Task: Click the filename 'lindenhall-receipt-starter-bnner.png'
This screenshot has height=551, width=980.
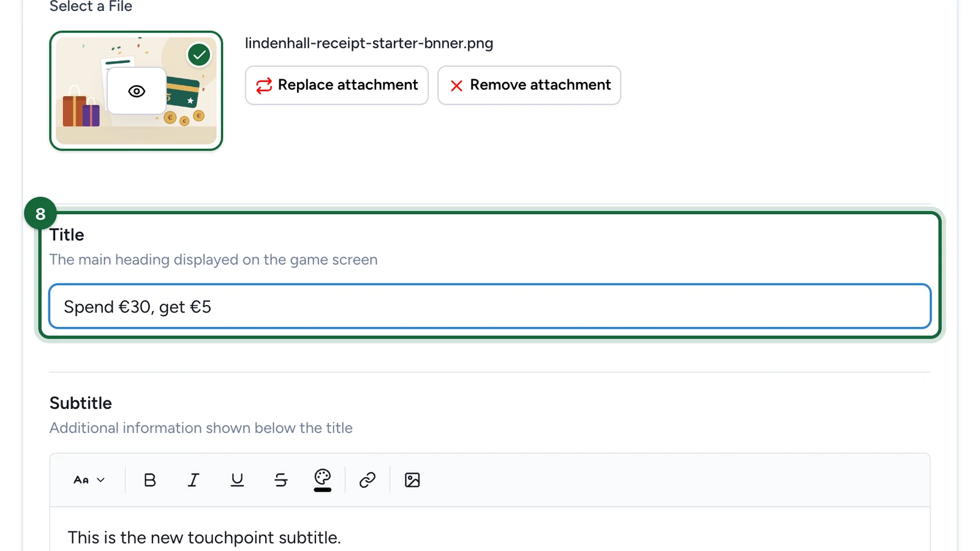Action: click(x=369, y=43)
